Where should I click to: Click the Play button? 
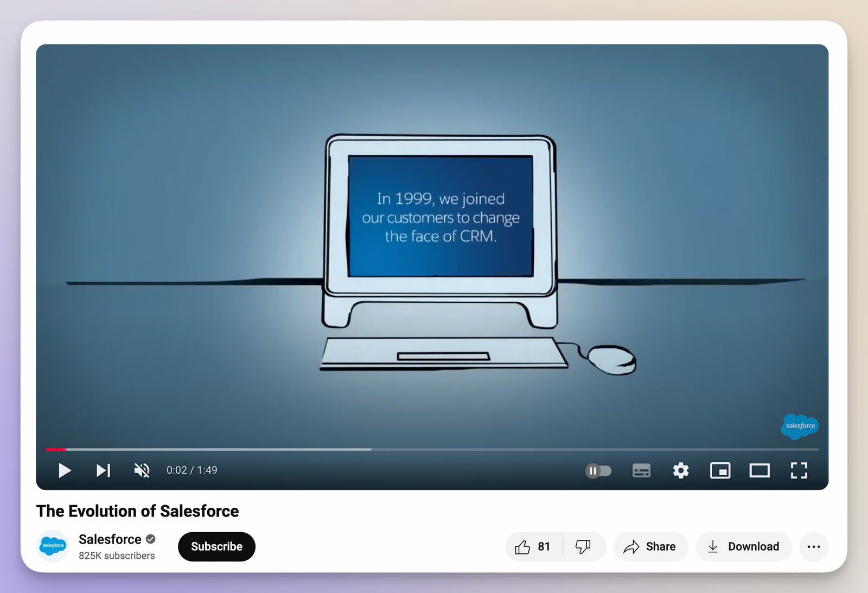[64, 470]
